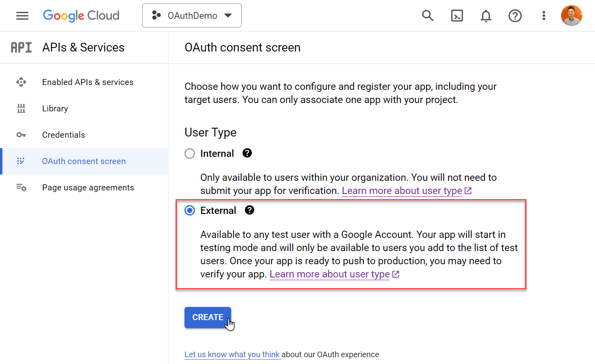The image size is (595, 364).
Task: Click the Library icon in sidebar
Action: [x=21, y=109]
